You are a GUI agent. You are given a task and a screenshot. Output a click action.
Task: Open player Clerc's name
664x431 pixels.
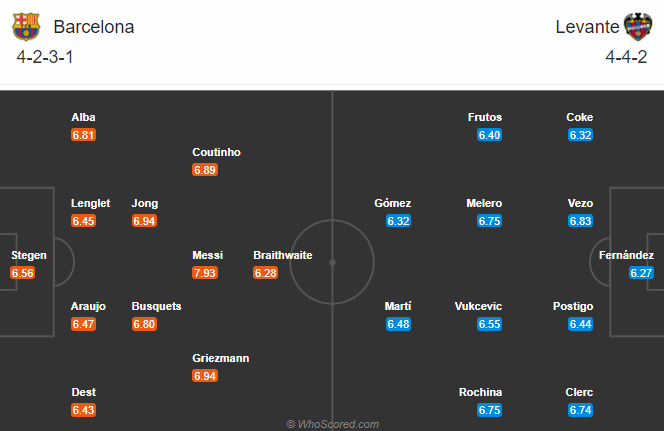pos(579,392)
